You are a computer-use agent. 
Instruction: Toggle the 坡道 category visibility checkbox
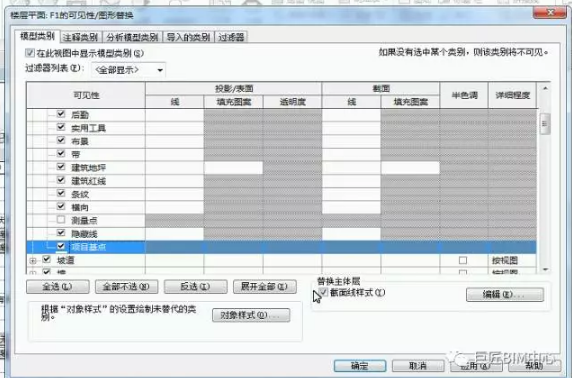pos(46,259)
